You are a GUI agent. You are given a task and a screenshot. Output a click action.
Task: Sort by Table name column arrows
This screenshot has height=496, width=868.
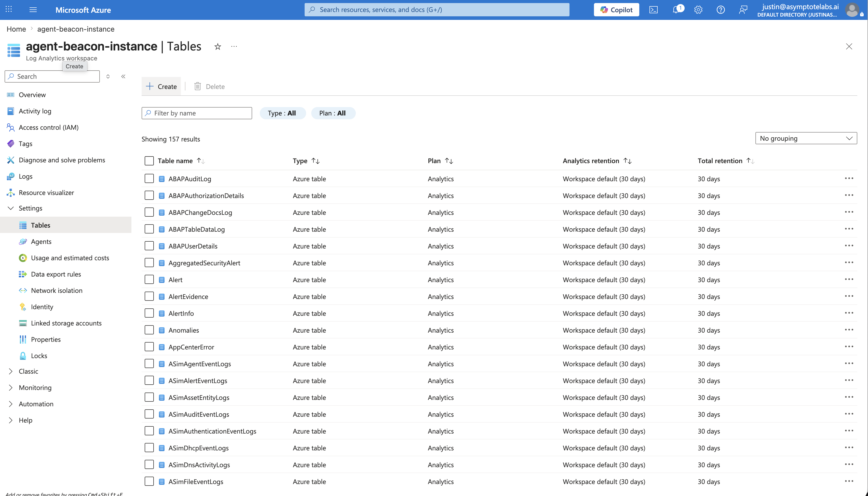[200, 161]
